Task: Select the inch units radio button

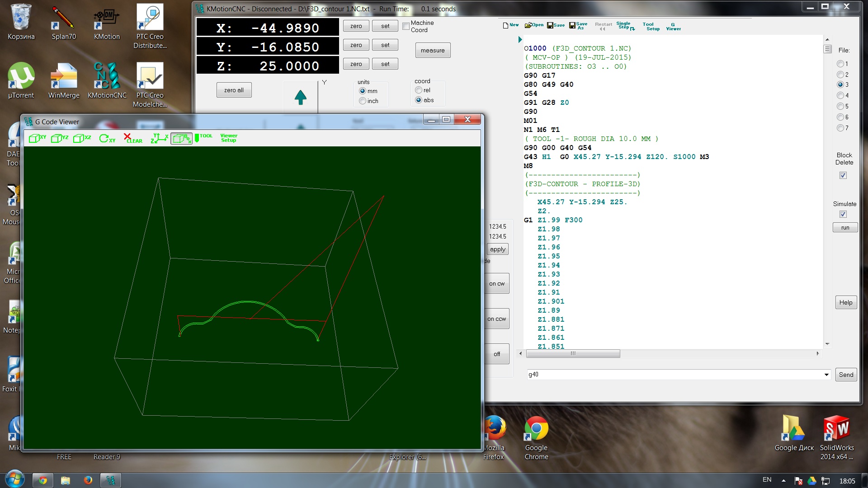Action: point(363,101)
